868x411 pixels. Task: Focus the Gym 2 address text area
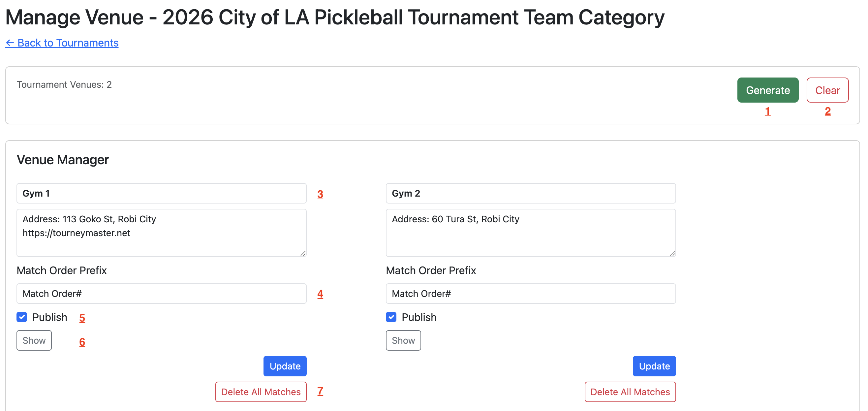coord(530,233)
